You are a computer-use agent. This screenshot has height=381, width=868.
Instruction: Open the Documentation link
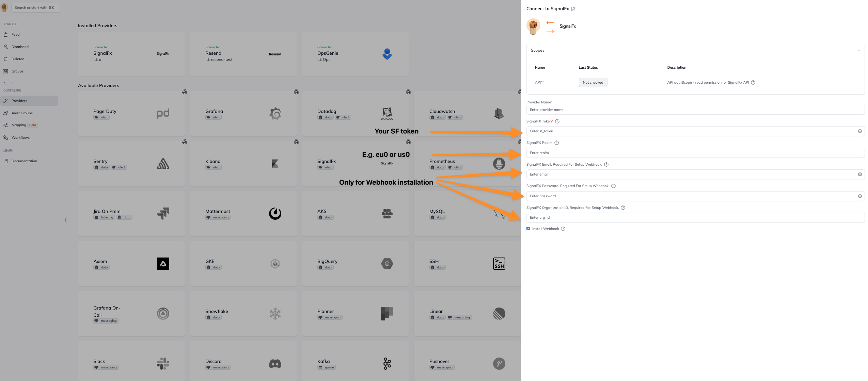(x=24, y=161)
